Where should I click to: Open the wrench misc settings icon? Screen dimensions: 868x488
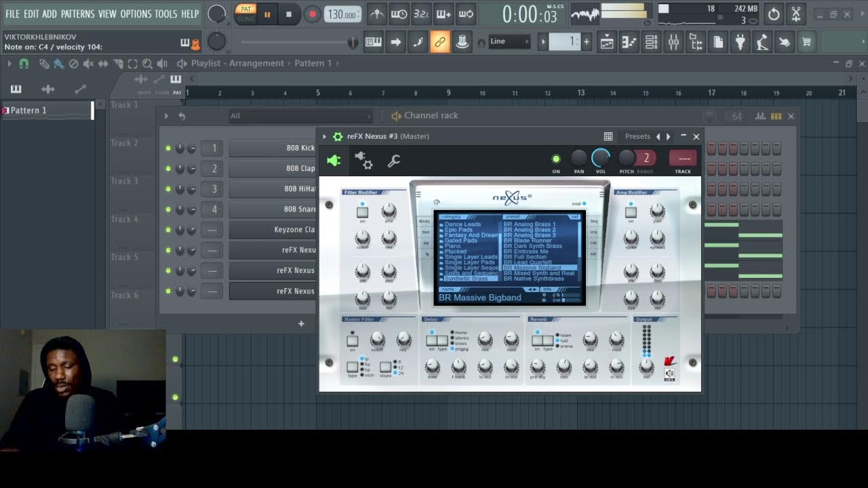(394, 161)
